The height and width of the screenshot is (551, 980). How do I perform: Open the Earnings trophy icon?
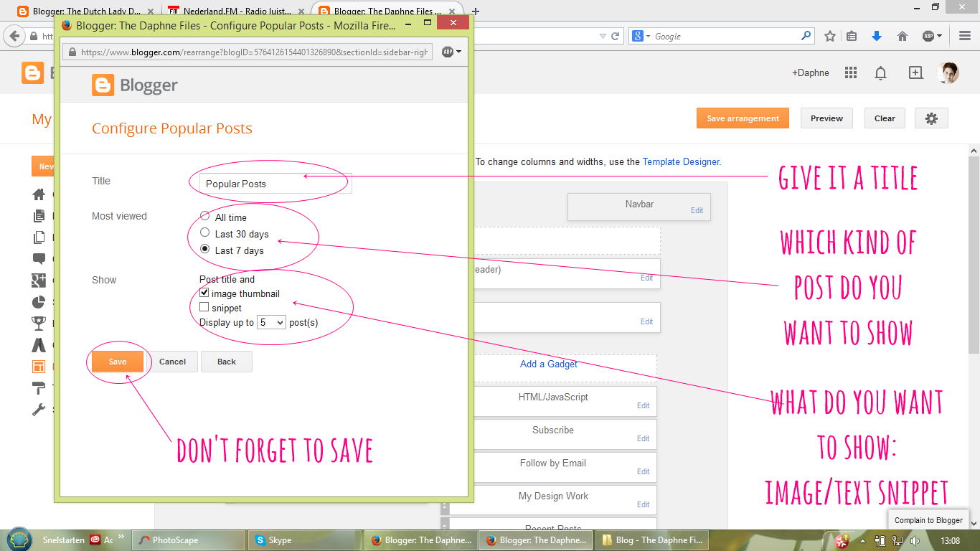pos(39,324)
